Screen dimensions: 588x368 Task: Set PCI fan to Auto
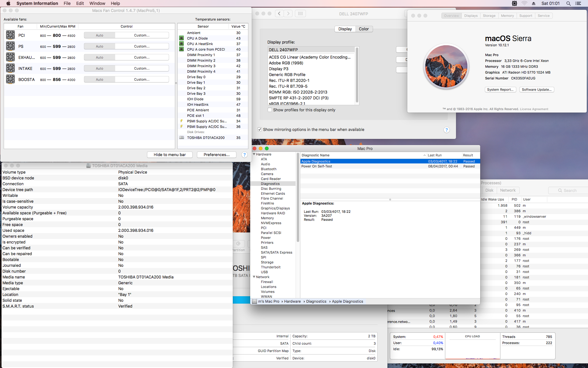pos(100,35)
